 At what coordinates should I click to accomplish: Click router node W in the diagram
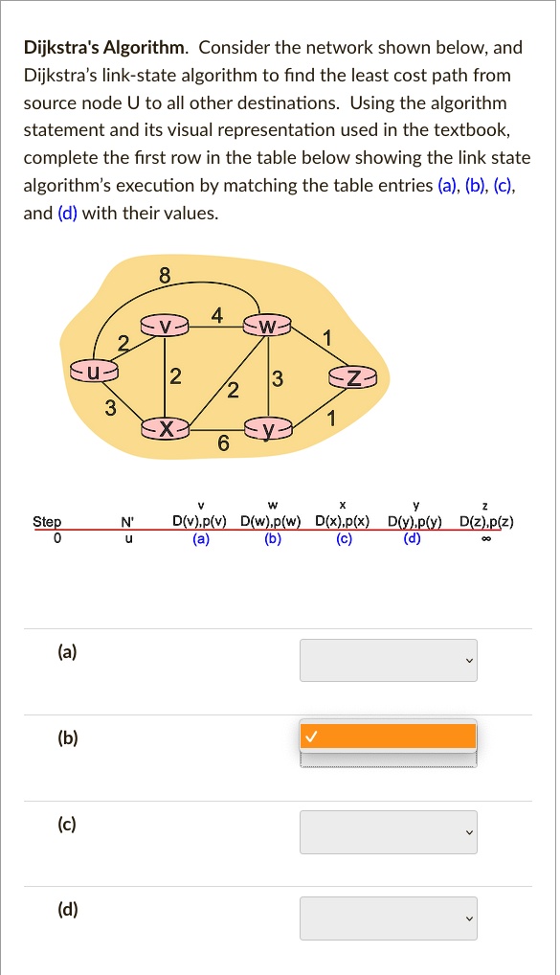point(267,326)
